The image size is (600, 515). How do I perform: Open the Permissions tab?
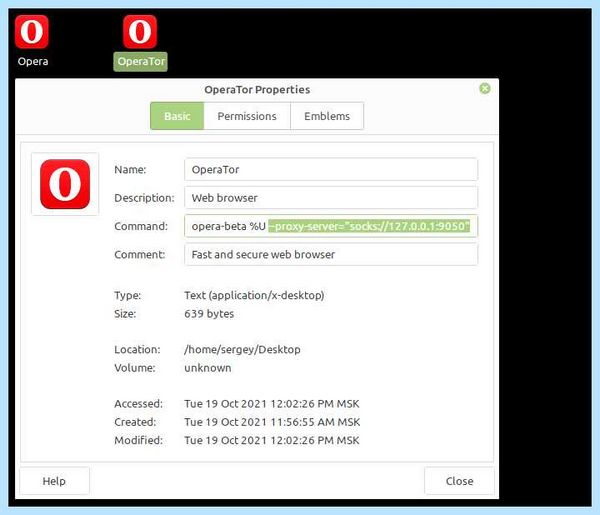(x=247, y=116)
